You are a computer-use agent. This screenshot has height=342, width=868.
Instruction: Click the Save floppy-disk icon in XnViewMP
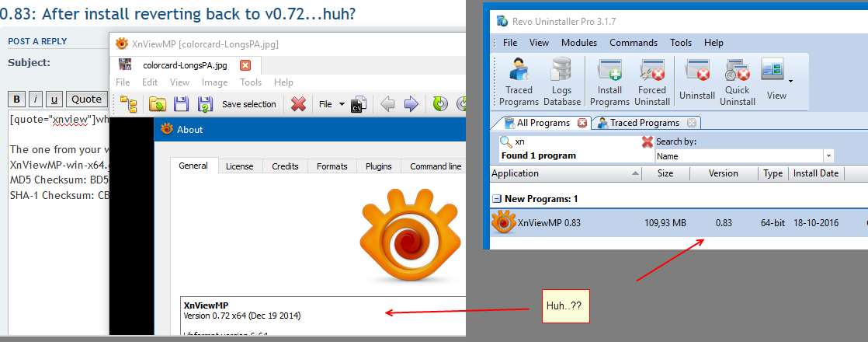(182, 103)
